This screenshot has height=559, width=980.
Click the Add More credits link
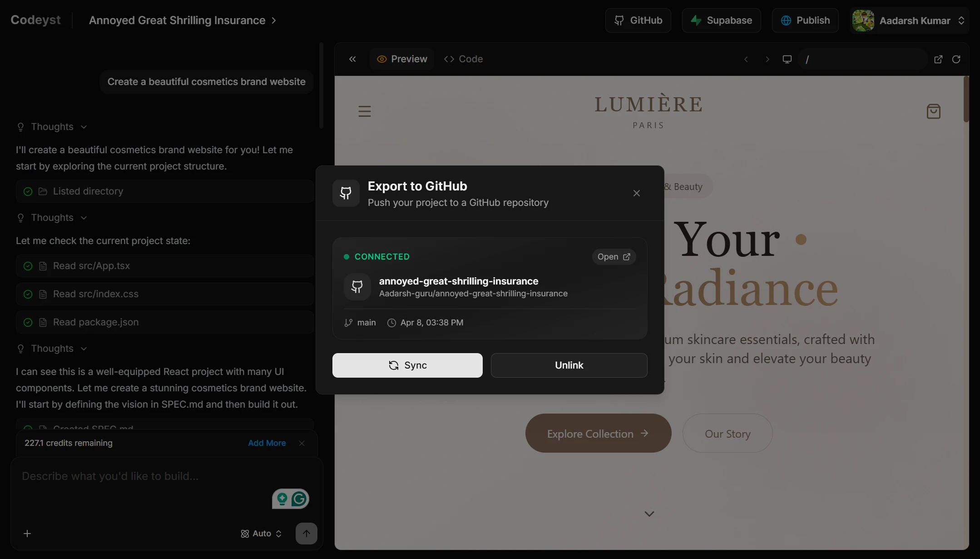click(267, 443)
